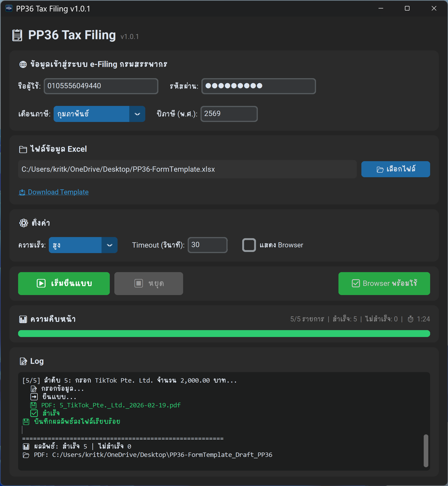Click the Timeout seconds input field

[208, 245]
